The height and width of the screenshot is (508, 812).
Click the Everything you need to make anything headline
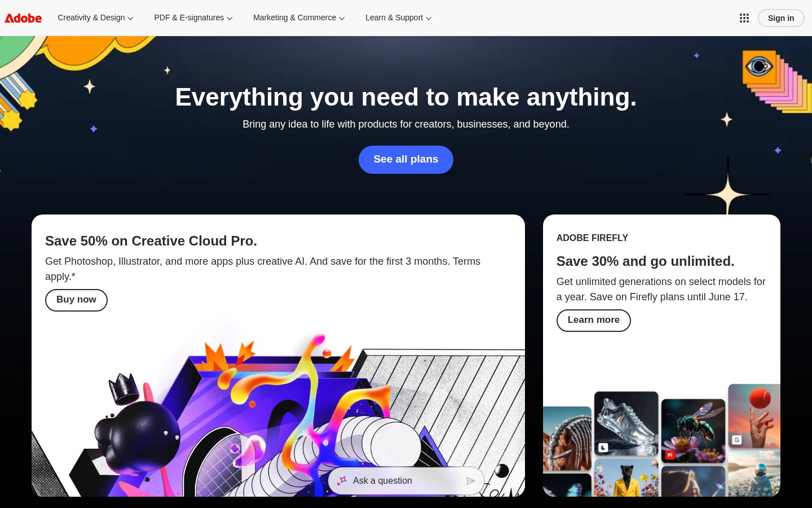(406, 97)
